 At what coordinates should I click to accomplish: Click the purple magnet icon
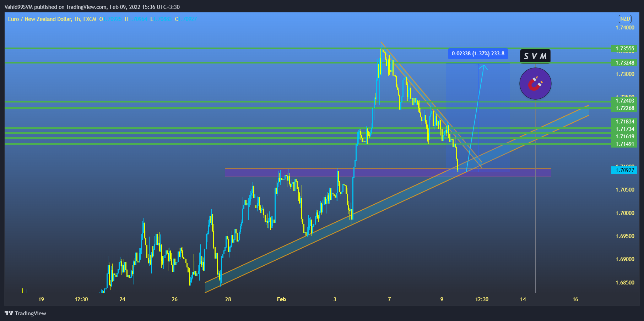click(535, 84)
